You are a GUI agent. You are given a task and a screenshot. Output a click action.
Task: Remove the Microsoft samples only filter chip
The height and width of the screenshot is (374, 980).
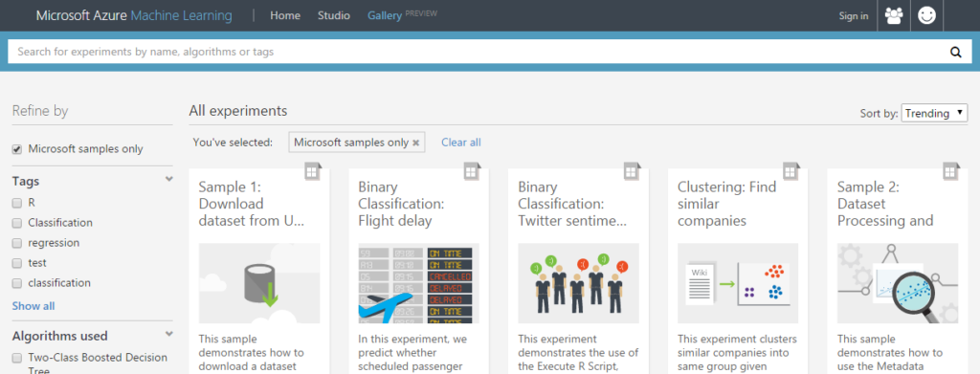(415, 143)
